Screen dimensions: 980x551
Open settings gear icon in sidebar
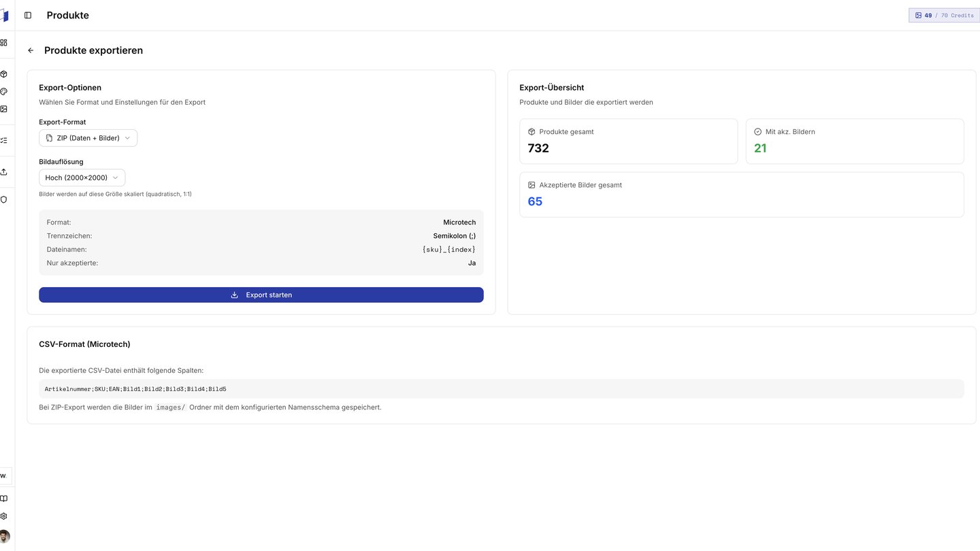(3, 516)
